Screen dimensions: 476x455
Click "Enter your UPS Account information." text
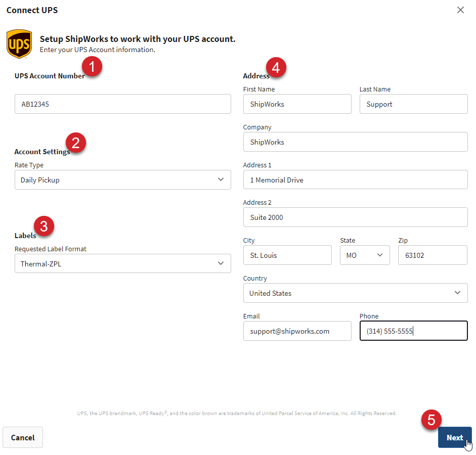click(x=98, y=50)
